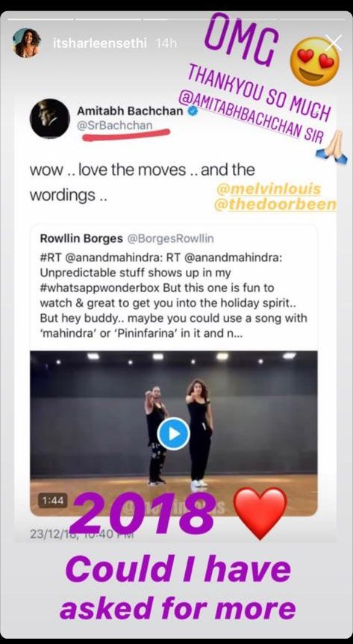Tap the @BorgesRowllin handle
The height and width of the screenshot is (644, 353).
point(171,238)
